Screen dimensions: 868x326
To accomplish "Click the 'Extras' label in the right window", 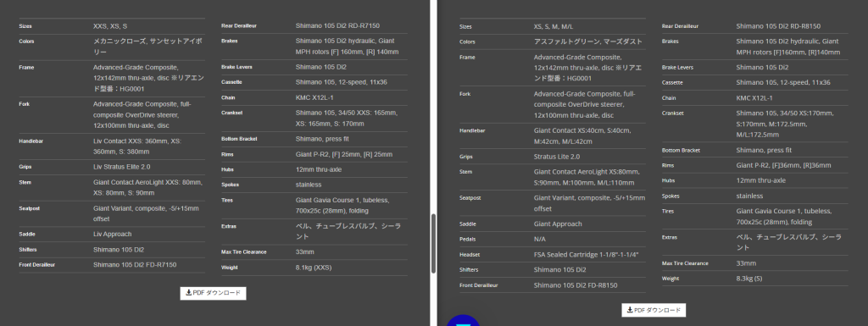I will [x=670, y=237].
